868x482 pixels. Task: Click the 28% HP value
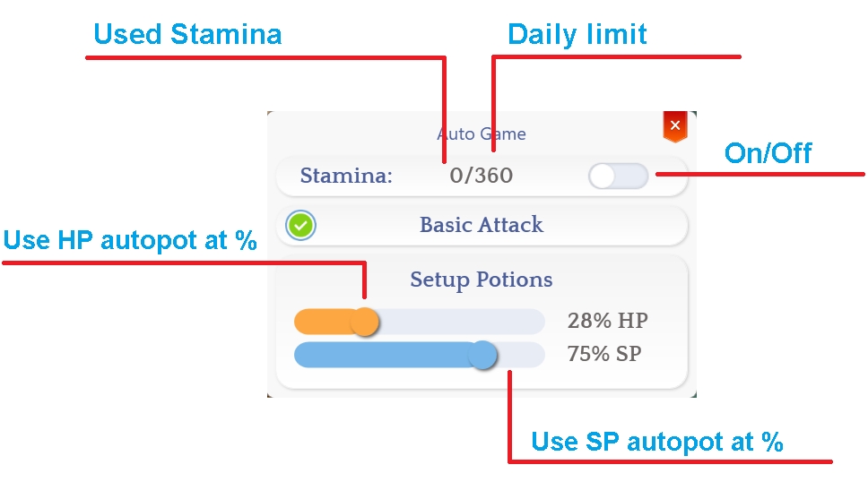tap(607, 321)
